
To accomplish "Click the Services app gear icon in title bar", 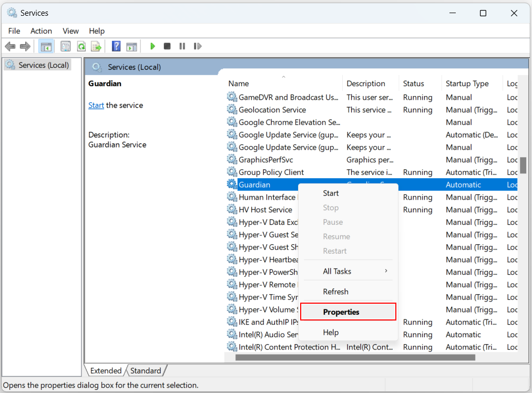I will pyautogui.click(x=12, y=13).
